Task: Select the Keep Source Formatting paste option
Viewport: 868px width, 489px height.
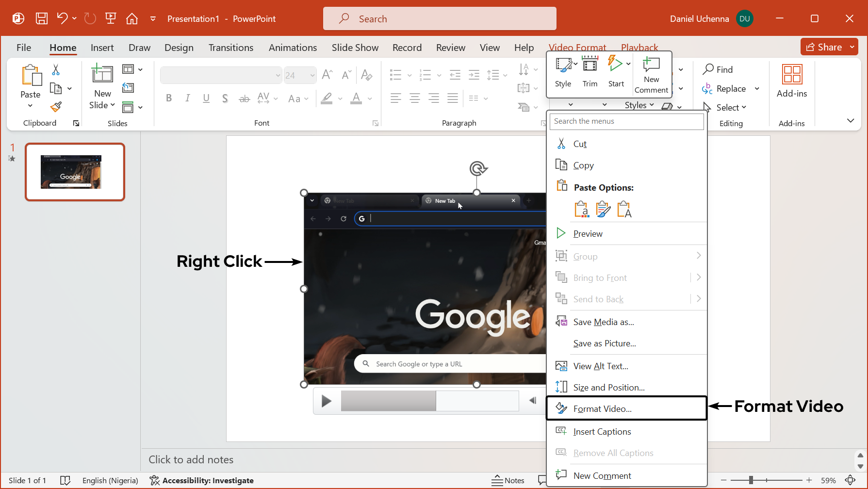Action: coord(603,209)
